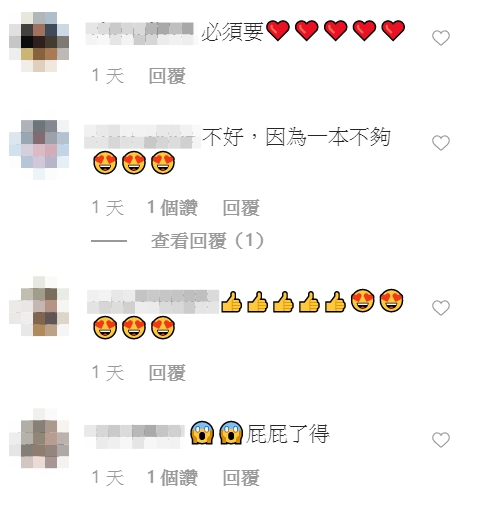The width and height of the screenshot is (479, 512).
Task: Open the fourth commenter's avatar
Action: pos(39,438)
